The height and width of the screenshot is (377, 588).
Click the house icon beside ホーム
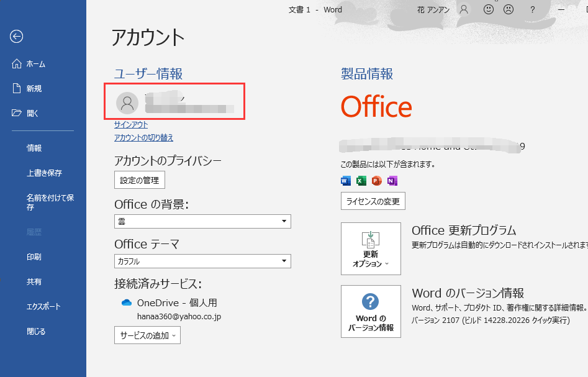tap(17, 64)
